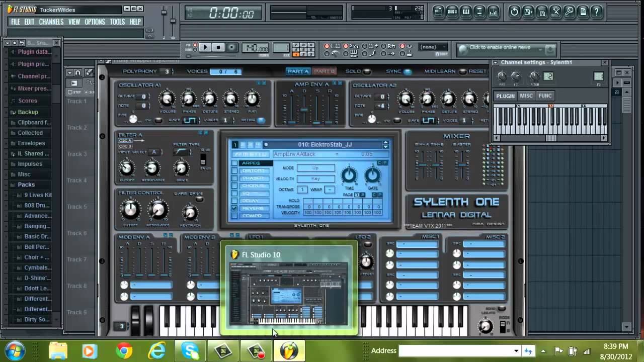Viewport: 644px width, 362px height.
Task: Click FL Studio taskbar icon
Action: [289, 350]
